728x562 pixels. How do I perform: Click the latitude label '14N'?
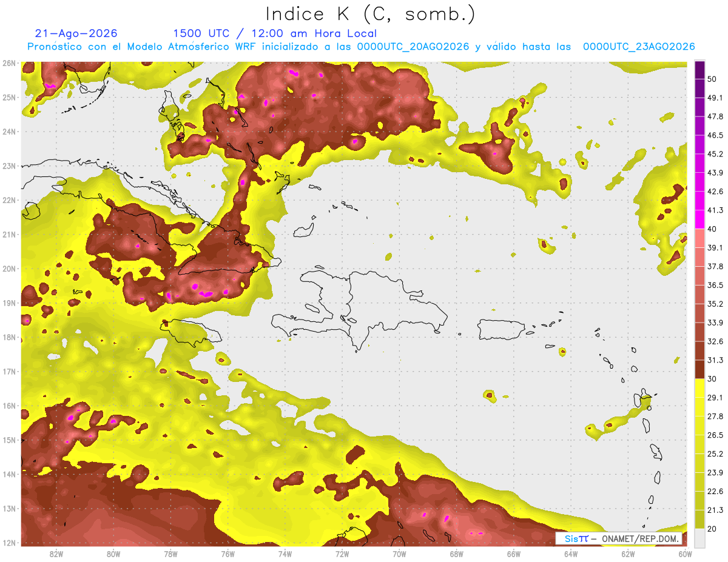pos(9,474)
